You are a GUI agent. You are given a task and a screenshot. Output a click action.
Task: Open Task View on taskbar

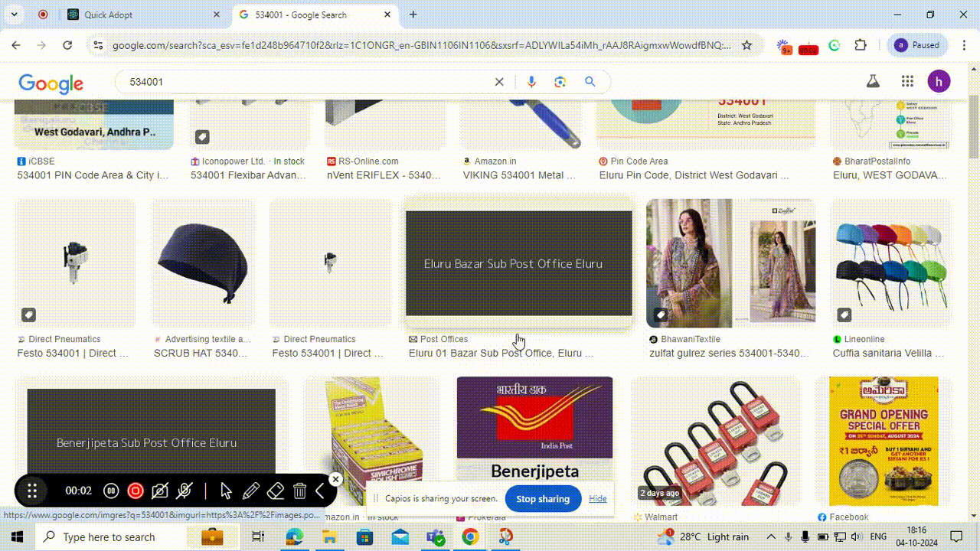[258, 536]
